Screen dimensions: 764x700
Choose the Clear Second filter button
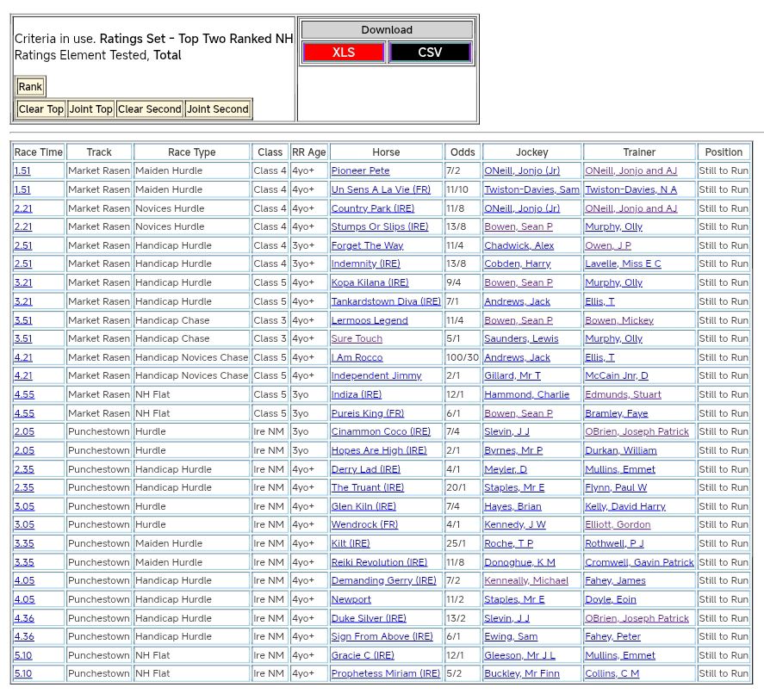150,109
